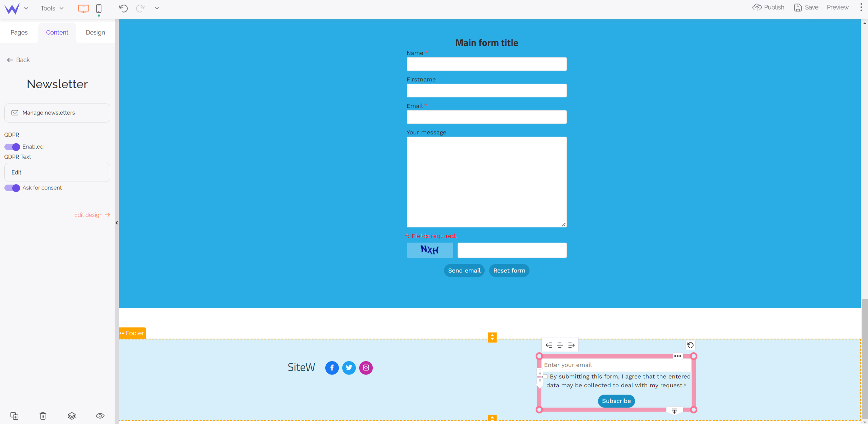Click the undo arrow icon
This screenshot has width=868, height=424.
[123, 8]
